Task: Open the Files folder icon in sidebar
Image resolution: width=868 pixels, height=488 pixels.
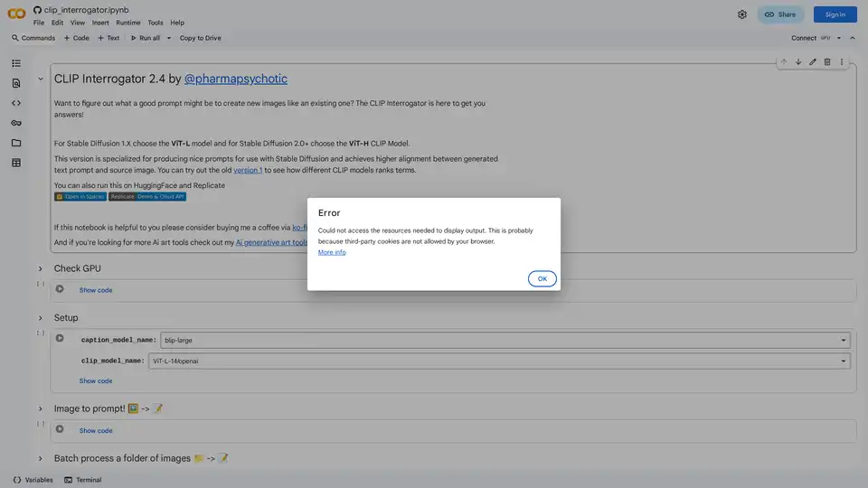Action: (x=16, y=143)
